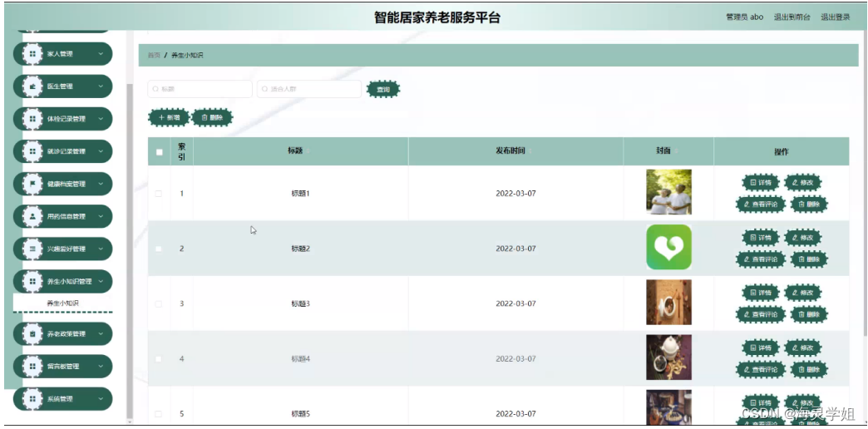The width and height of the screenshot is (868, 429).
Task: Click the 体检记录管理 grid icon
Action: click(x=32, y=119)
